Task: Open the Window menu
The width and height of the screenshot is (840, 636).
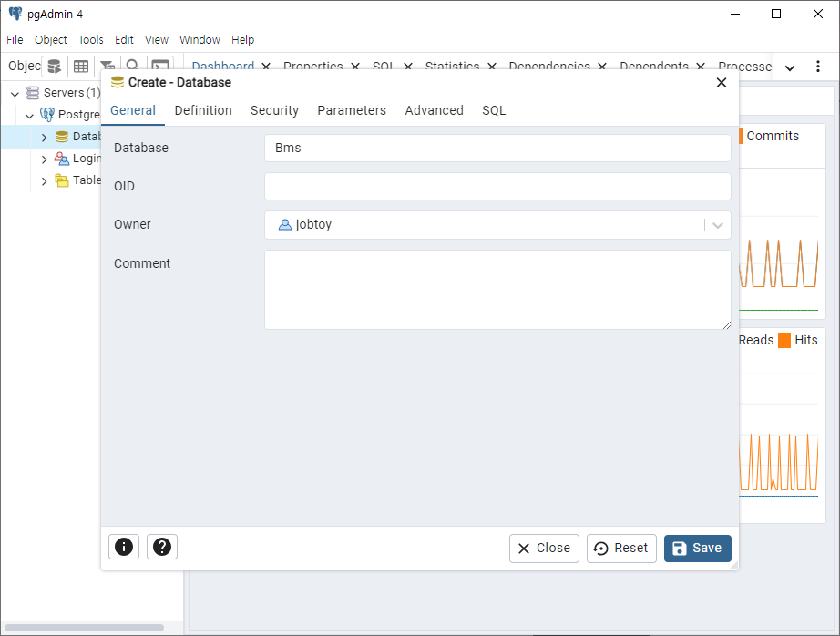Action: (x=200, y=40)
